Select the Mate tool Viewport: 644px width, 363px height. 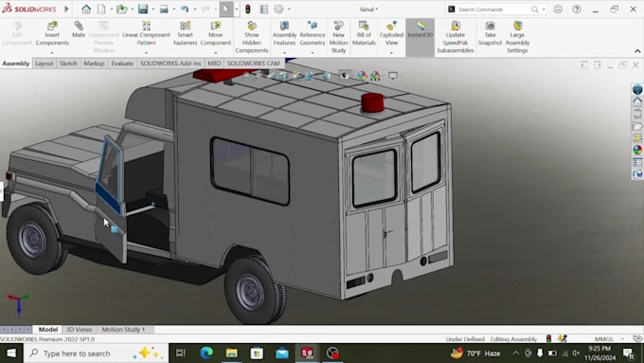point(79,29)
